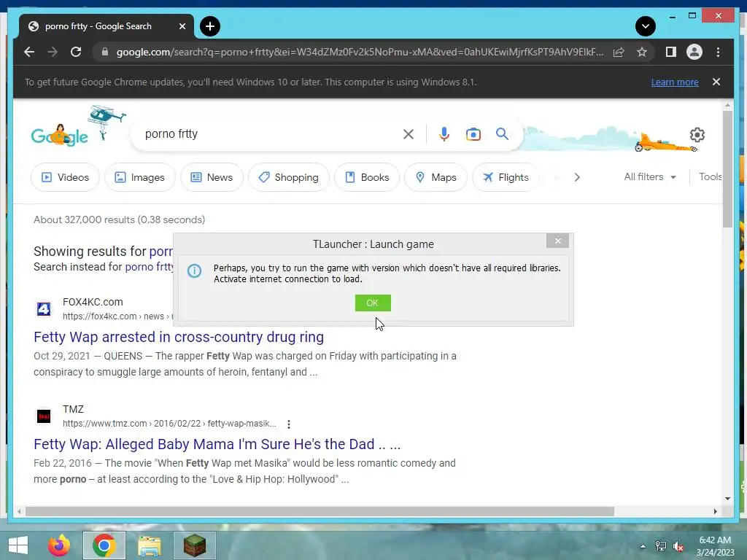Open the Fetty Wap: Alleged Baby Mama result
Viewport: 747px width, 560px height.
pyautogui.click(x=217, y=444)
